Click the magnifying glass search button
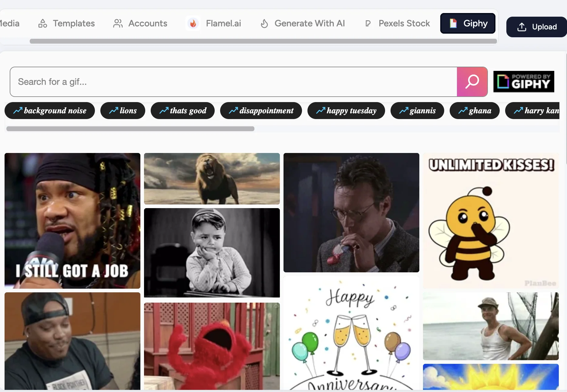The image size is (567, 392). [x=472, y=82]
